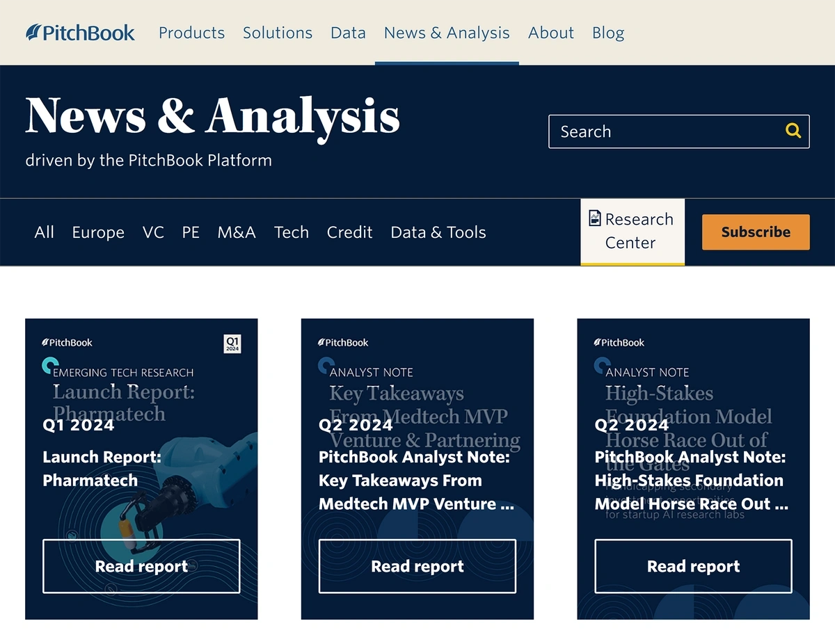Open the News & Analysis menu

click(x=447, y=33)
